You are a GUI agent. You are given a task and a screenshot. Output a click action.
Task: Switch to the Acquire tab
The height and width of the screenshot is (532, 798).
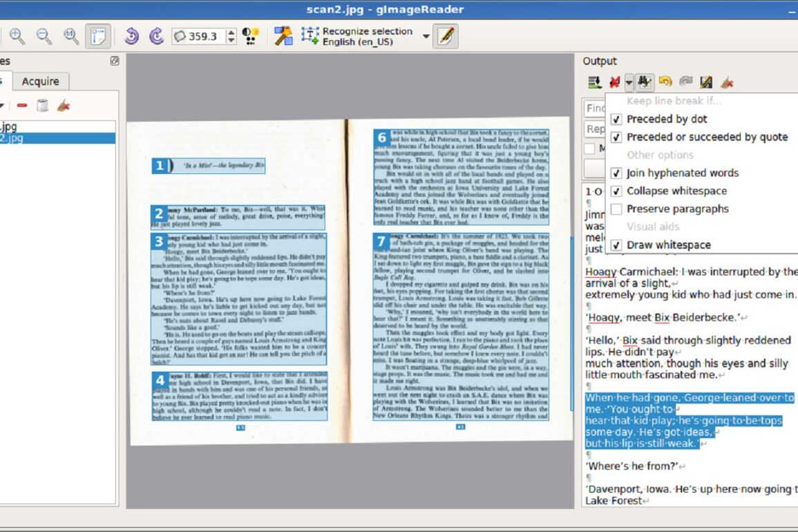pos(40,82)
